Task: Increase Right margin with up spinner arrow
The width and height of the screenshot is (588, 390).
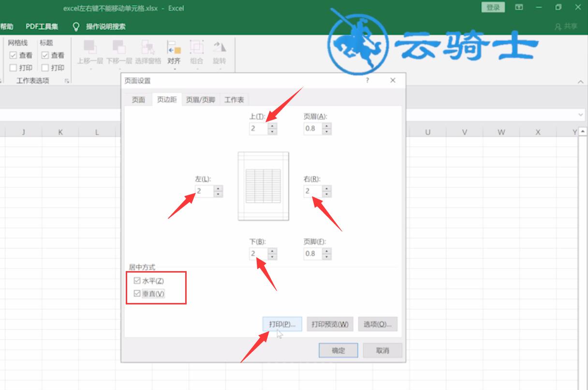Action: point(327,188)
